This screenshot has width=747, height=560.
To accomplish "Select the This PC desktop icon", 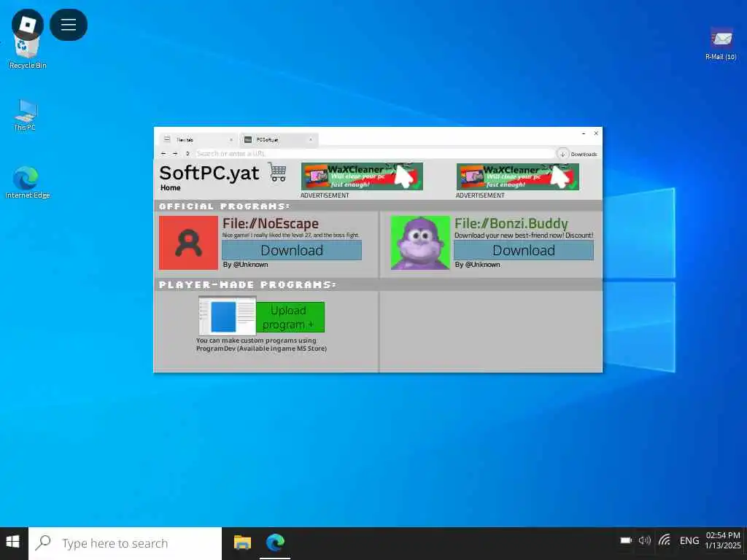I will pos(25,114).
